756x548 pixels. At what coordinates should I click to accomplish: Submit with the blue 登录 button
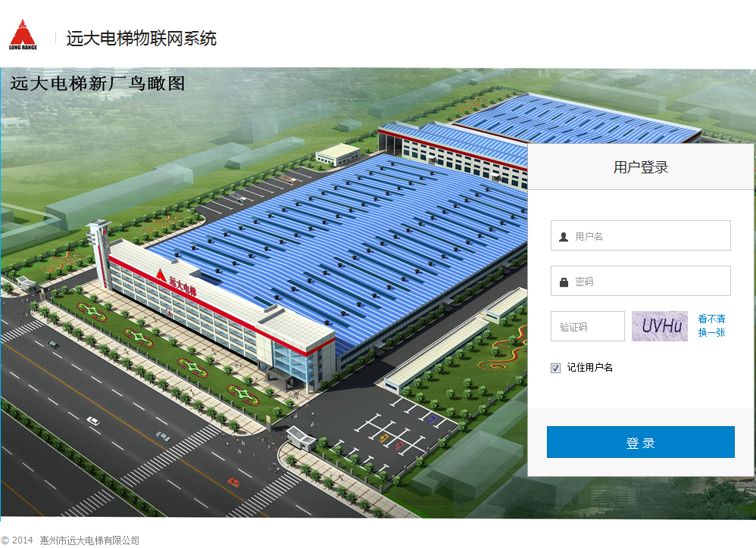coord(640,442)
